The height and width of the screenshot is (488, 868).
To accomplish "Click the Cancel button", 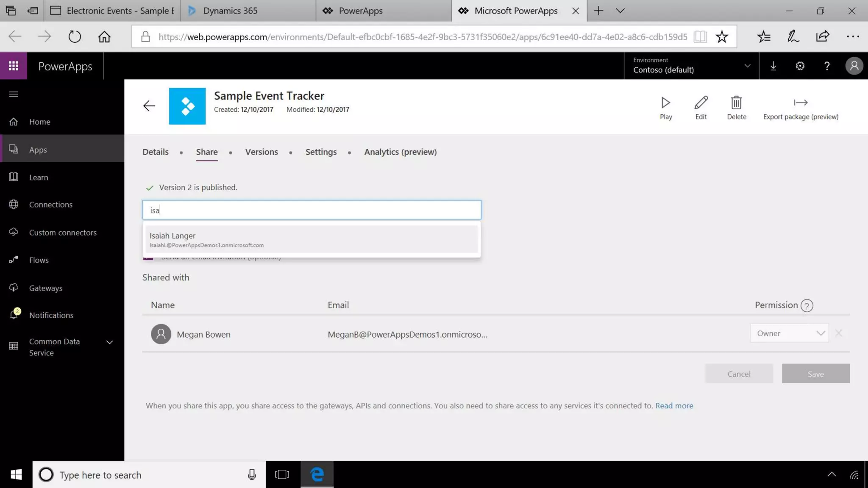I will click(738, 374).
